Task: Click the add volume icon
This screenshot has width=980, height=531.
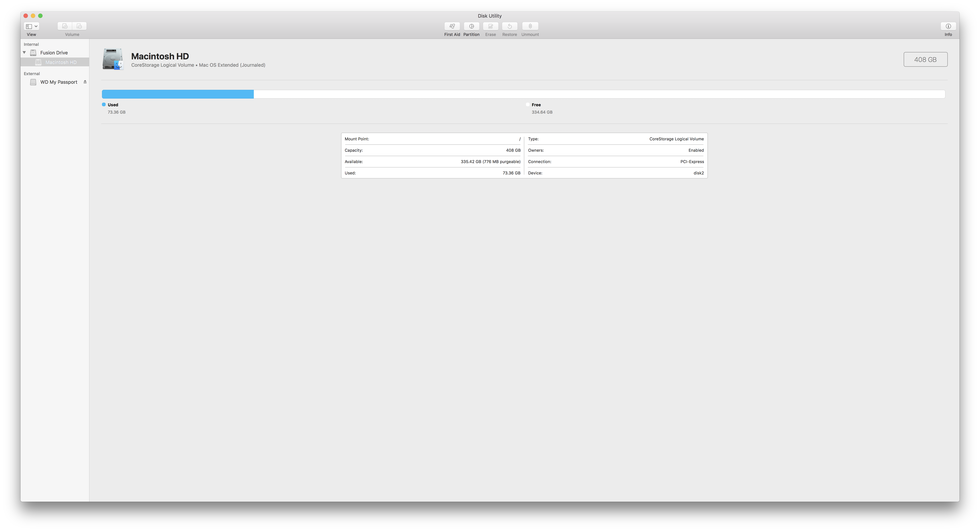Action: [65, 26]
